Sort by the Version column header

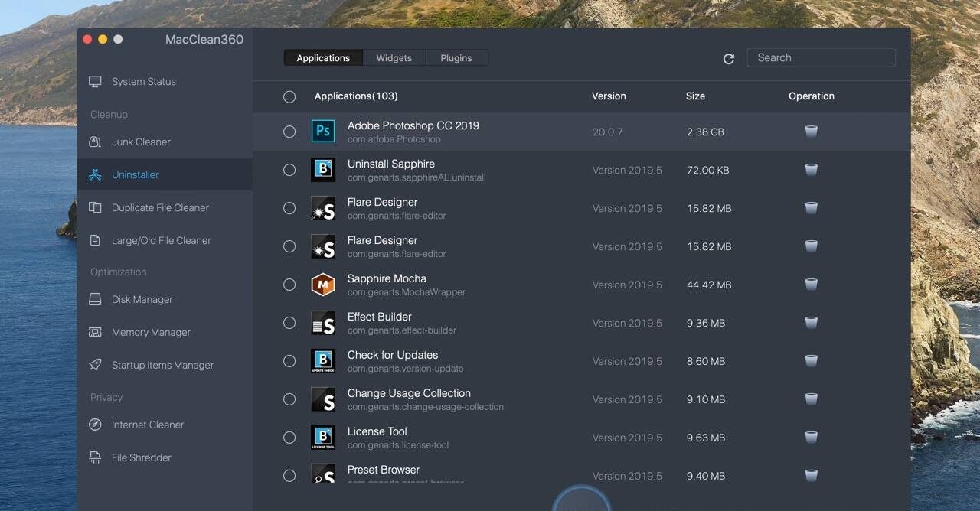coord(609,96)
